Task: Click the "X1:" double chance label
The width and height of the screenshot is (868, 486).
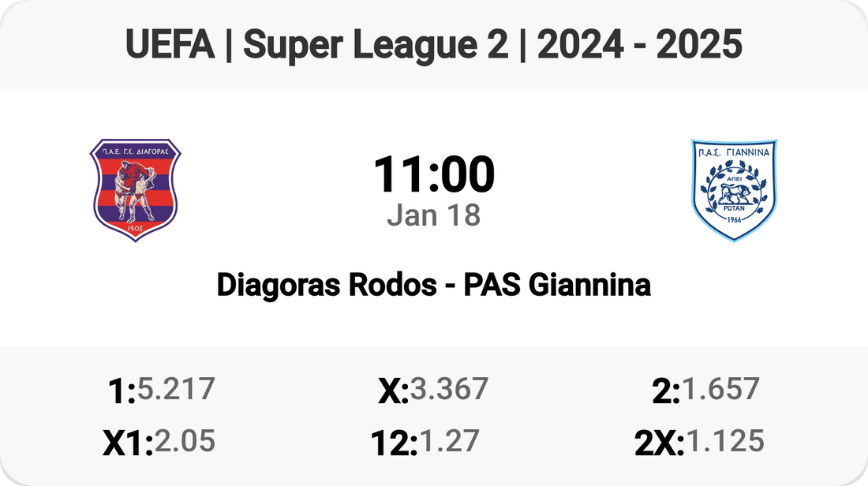Action: tap(128, 443)
